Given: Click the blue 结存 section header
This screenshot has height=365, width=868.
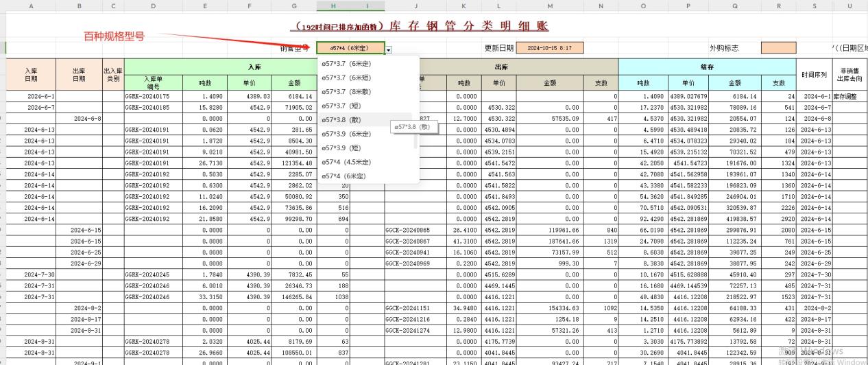Looking at the screenshot, I should pyautogui.click(x=707, y=67).
